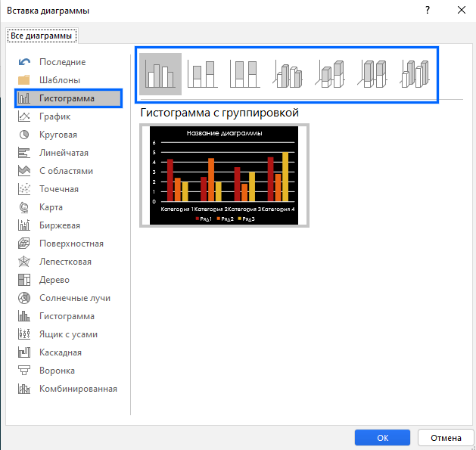Click the chart preview thumbnail

pos(224,175)
